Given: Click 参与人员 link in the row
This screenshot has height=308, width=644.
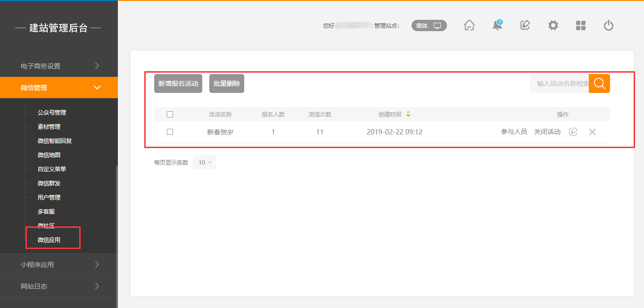Looking at the screenshot, I should (514, 132).
